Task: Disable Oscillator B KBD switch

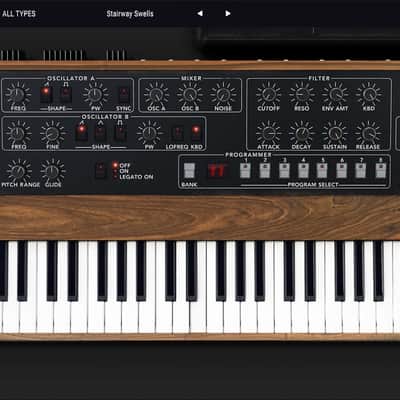Action: click(196, 133)
